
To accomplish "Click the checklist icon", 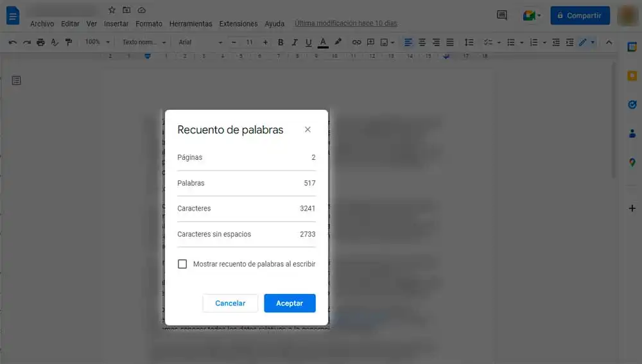I will (x=488, y=42).
